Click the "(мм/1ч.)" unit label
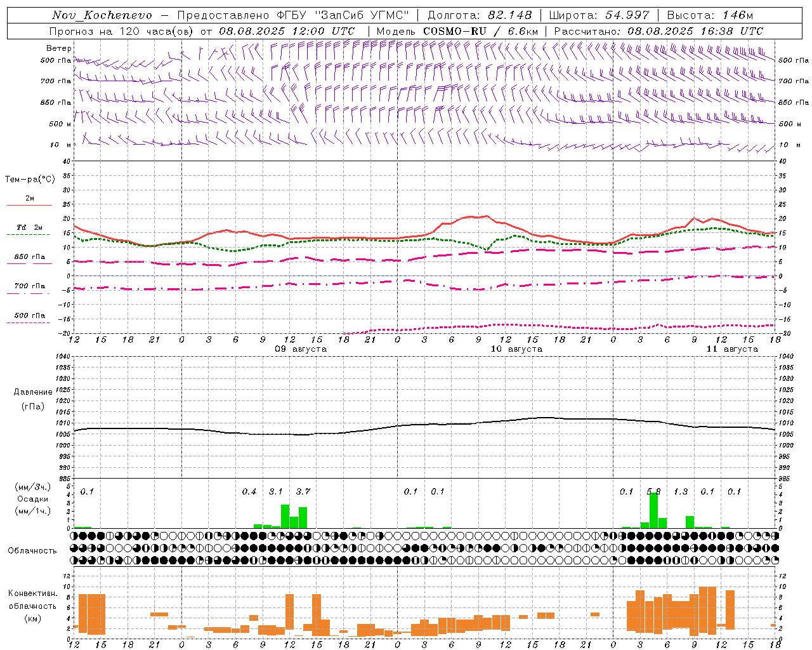Image resolution: width=812 pixels, height=650 pixels. coord(33,511)
